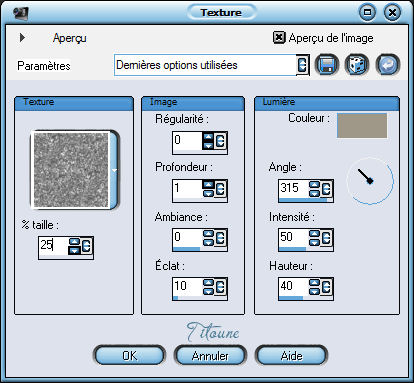Open the Paramètres presets dropdown

tap(302, 65)
